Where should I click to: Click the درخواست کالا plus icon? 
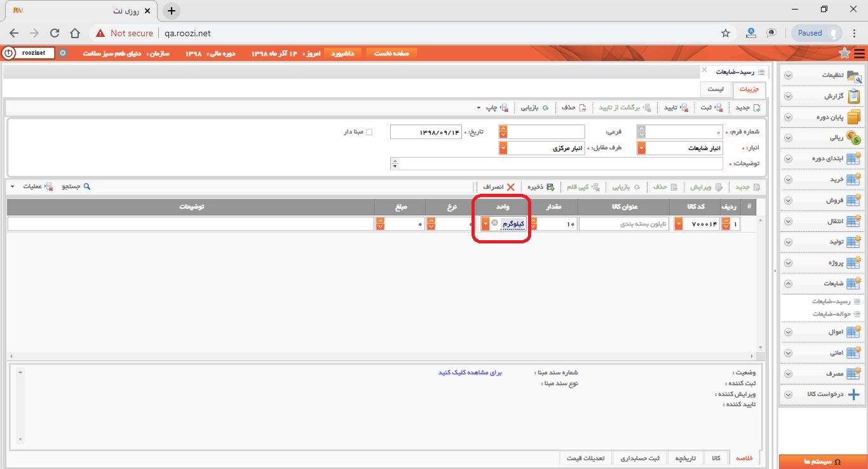tap(854, 395)
